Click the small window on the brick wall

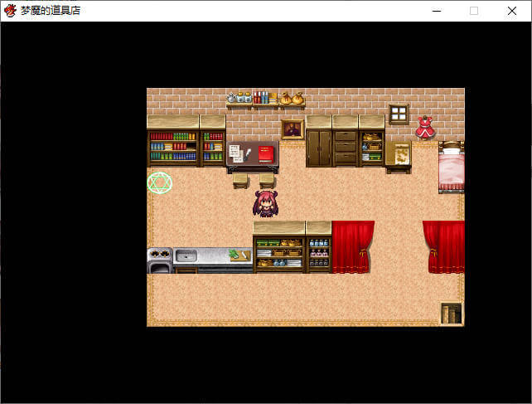pyautogui.click(x=399, y=114)
